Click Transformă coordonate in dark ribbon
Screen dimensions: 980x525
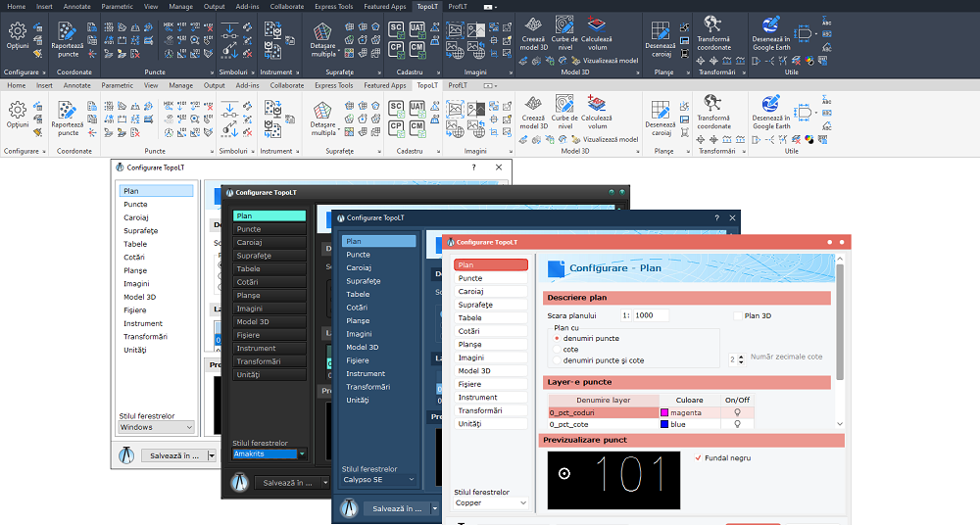click(x=713, y=33)
